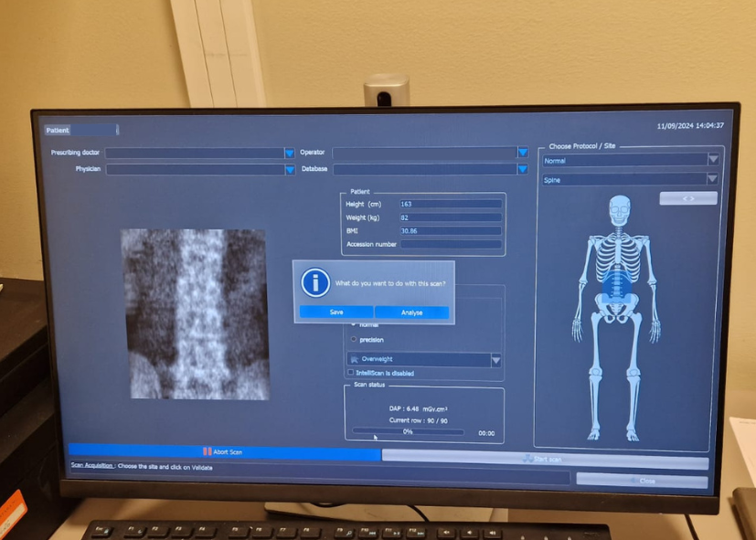Click the skeleton skull region
The width and height of the screenshot is (756, 540).
(x=620, y=210)
